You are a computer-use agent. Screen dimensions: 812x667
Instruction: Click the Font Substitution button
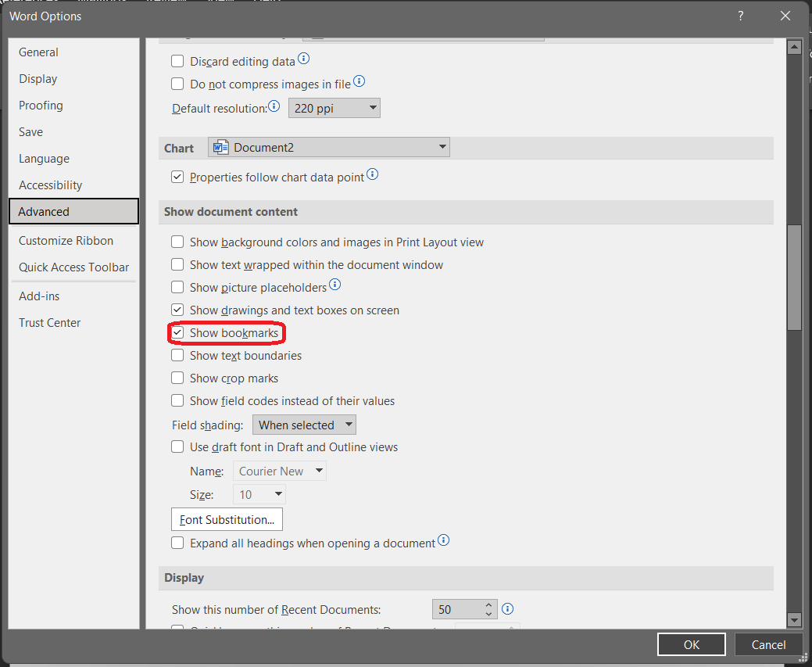point(227,519)
